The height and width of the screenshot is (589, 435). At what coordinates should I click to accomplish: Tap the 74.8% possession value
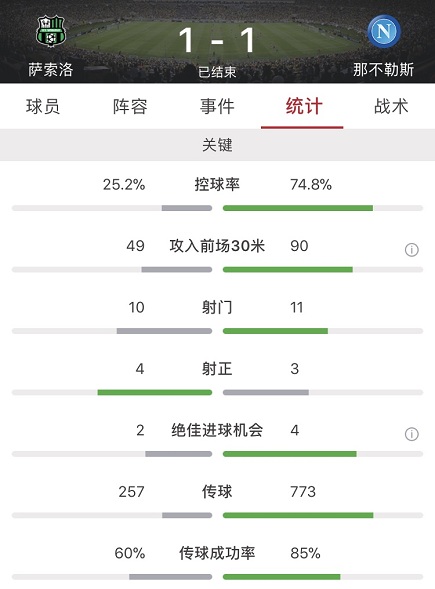tap(311, 184)
